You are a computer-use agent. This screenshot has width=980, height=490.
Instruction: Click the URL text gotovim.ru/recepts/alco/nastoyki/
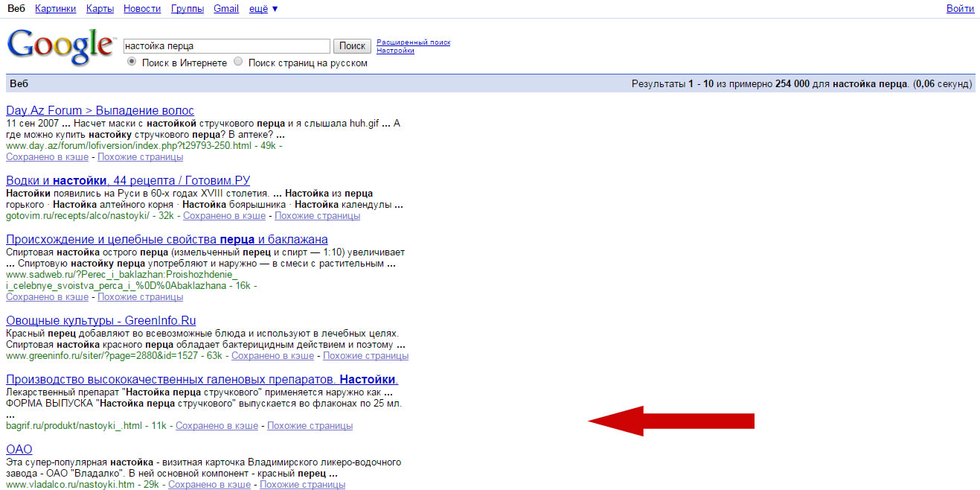pyautogui.click(x=78, y=216)
